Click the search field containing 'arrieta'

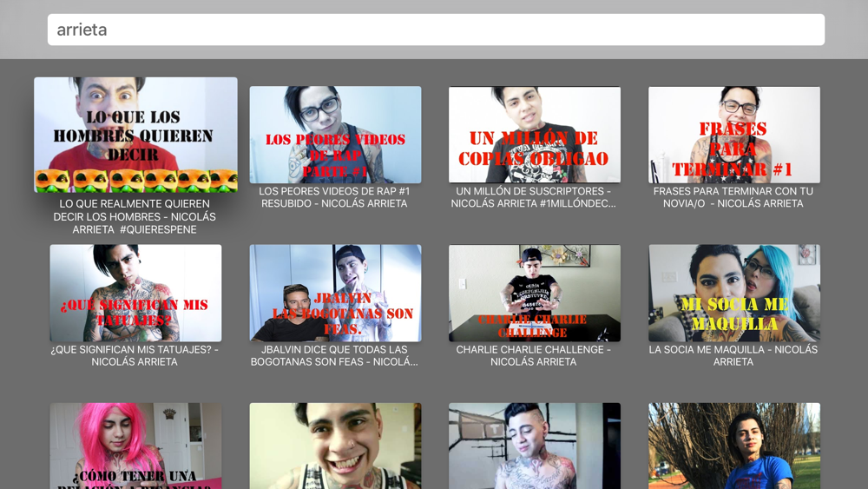(435, 30)
